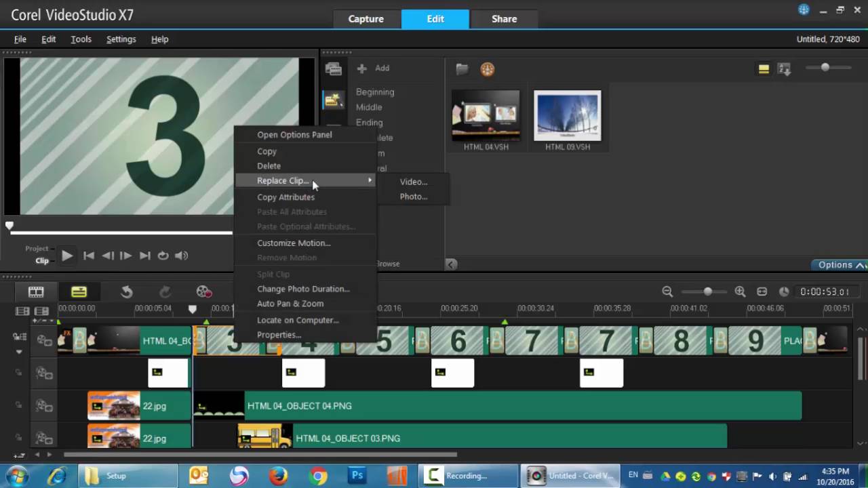Play the preview clip
Viewport: 868px width, 488px height.
(x=66, y=256)
